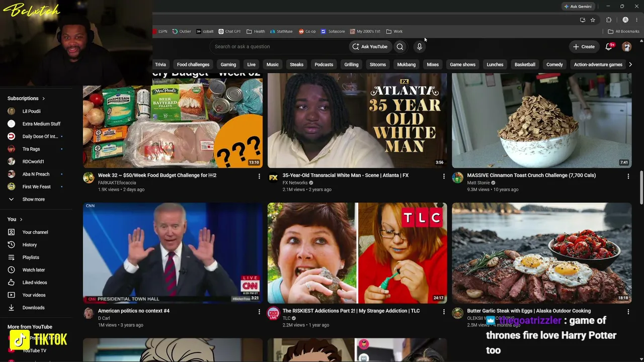
Task: Open the Chrome profile icon in the toolbar
Action: point(625,20)
